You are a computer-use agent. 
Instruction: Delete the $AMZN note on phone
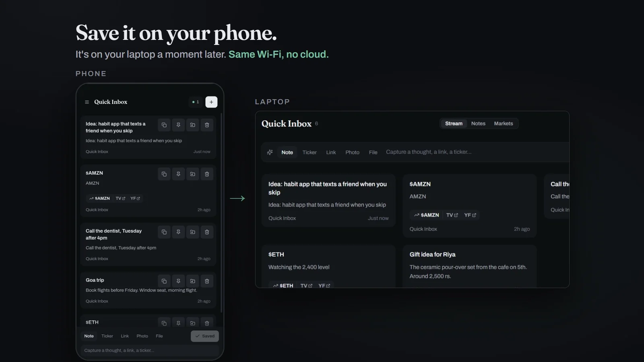click(x=207, y=174)
